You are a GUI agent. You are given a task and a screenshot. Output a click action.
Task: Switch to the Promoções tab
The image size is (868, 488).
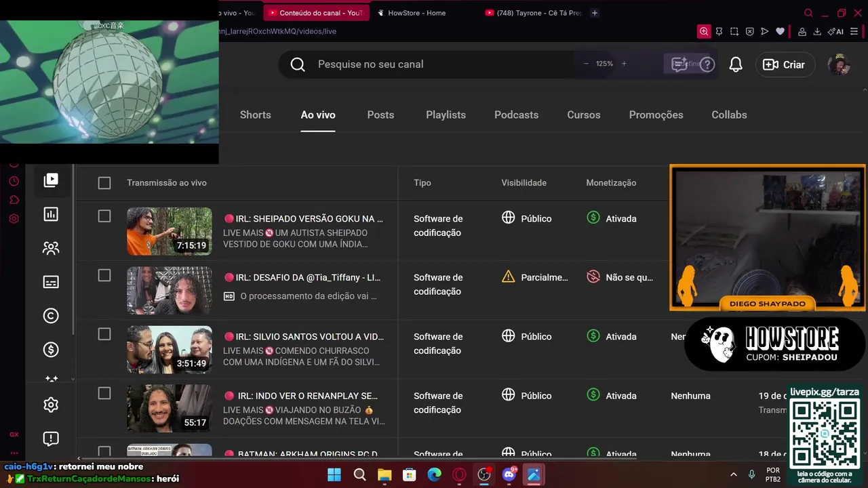click(x=656, y=115)
